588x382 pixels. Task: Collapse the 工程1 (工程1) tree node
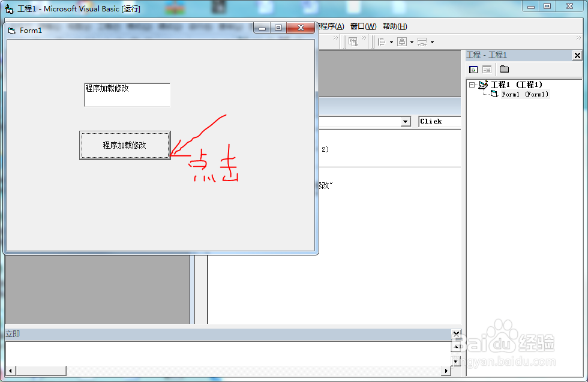coord(472,85)
